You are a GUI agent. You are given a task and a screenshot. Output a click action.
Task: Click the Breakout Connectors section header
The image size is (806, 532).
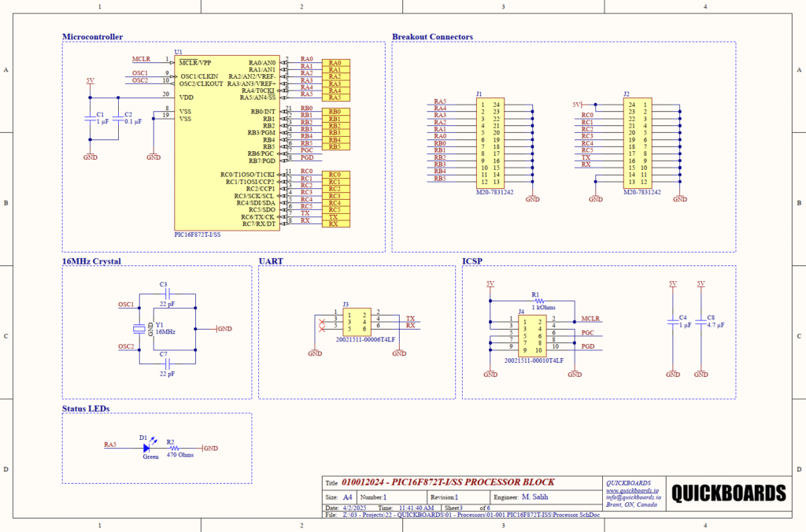(431, 36)
